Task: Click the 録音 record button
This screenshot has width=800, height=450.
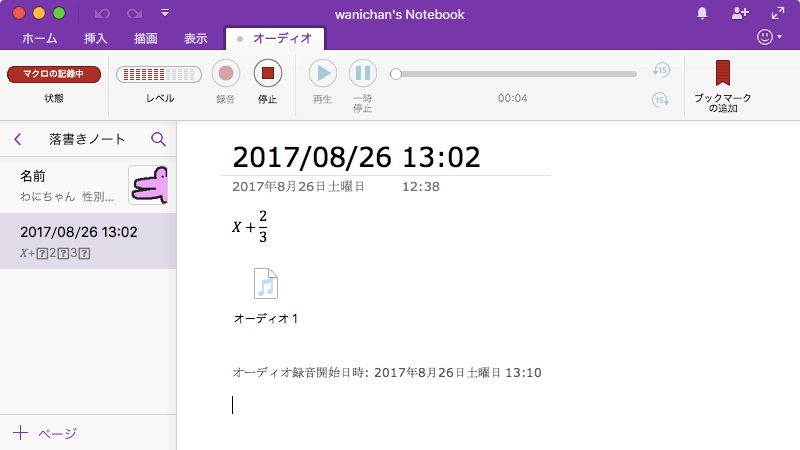Action: [226, 73]
